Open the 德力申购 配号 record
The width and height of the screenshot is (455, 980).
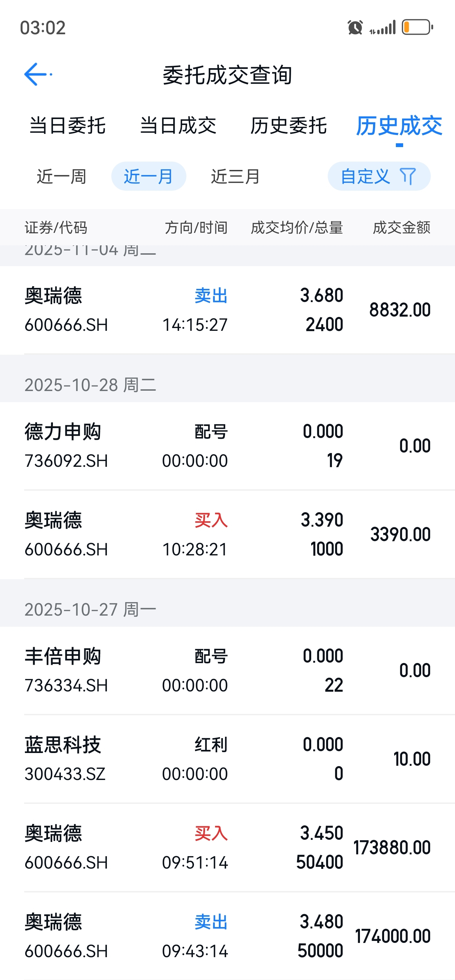click(x=227, y=446)
